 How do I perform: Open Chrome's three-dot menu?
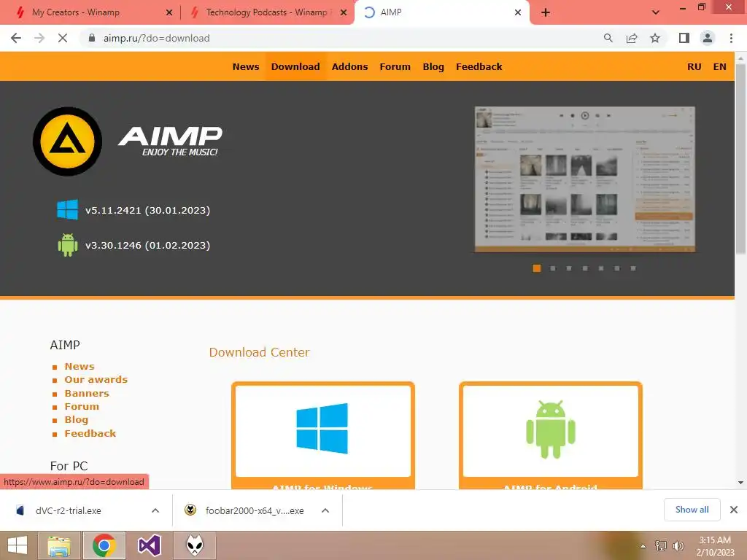731,38
